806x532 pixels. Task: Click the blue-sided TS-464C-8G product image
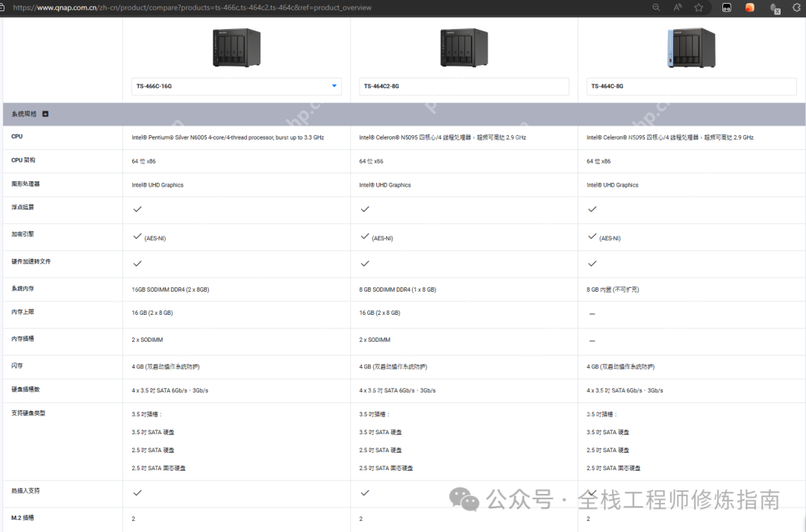point(691,48)
